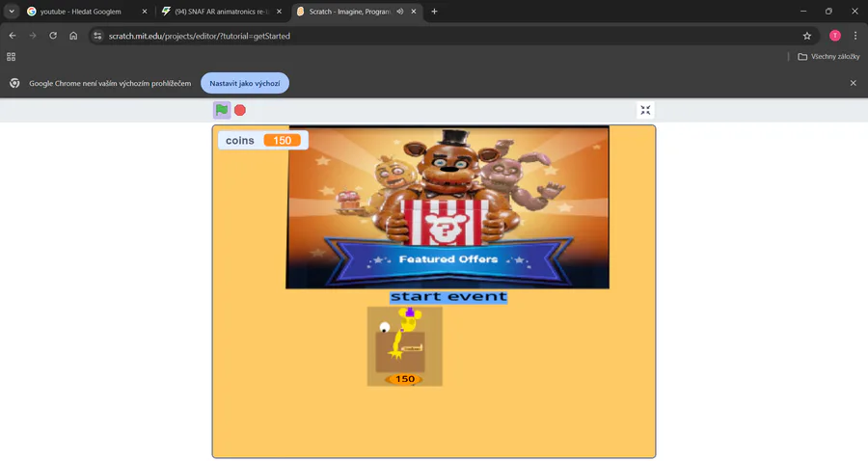This screenshot has height=461, width=868.
Task: Click the 'start event' text
Action: (448, 297)
